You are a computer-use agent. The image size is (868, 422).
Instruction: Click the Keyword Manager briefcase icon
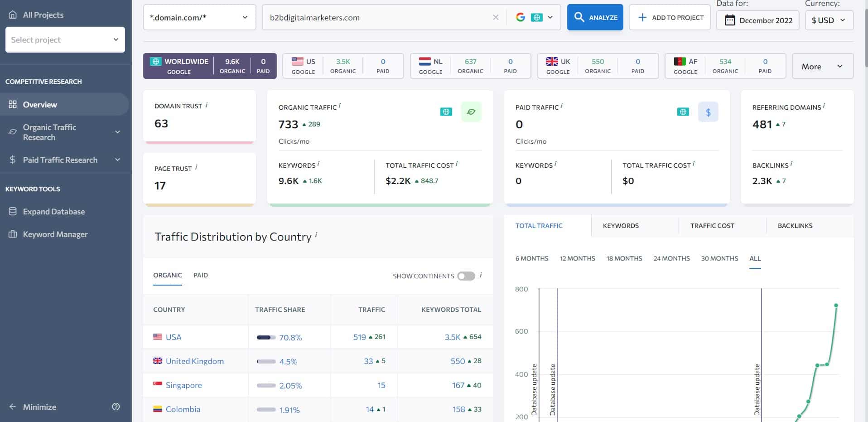(x=13, y=234)
